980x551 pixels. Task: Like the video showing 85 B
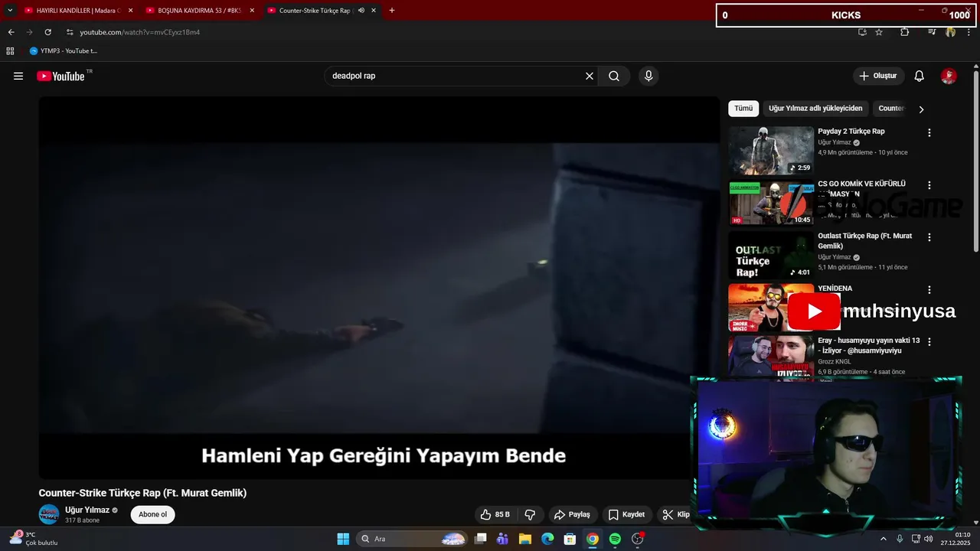click(495, 514)
